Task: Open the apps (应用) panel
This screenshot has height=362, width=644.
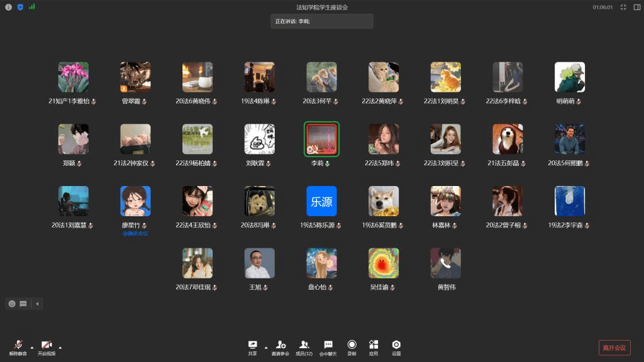Action: tap(374, 345)
